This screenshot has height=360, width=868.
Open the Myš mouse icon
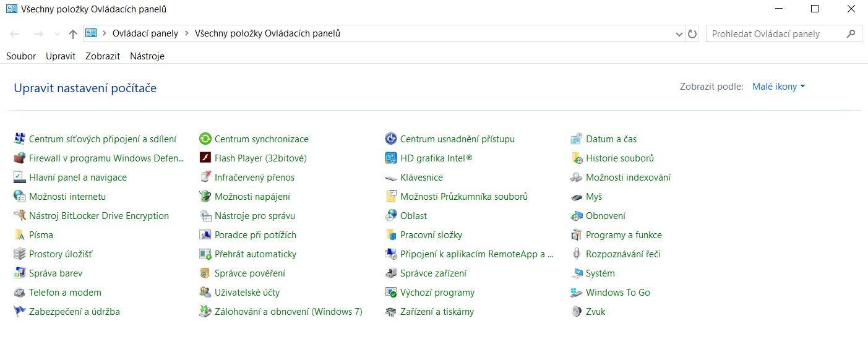(576, 197)
